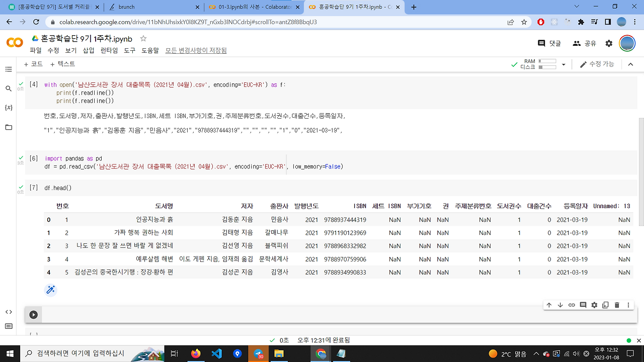Move the cell down with the arrow icon
Image resolution: width=644 pixels, height=362 pixels.
tap(560, 305)
